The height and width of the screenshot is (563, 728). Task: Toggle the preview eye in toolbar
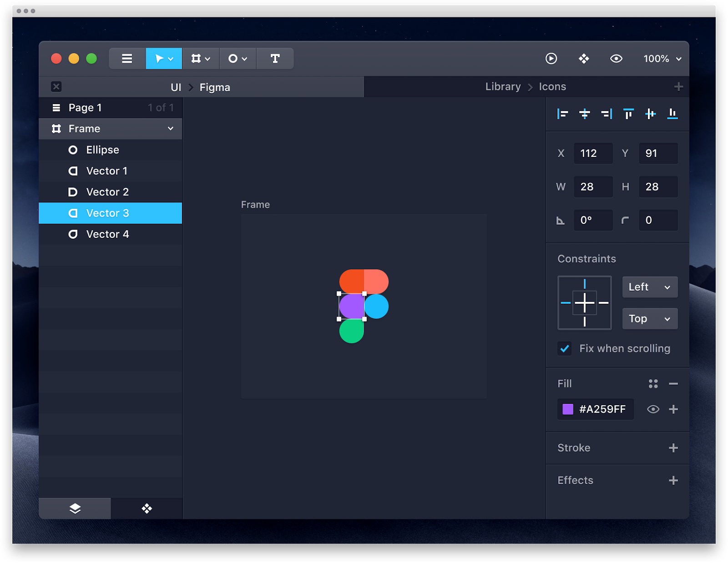[x=616, y=59]
